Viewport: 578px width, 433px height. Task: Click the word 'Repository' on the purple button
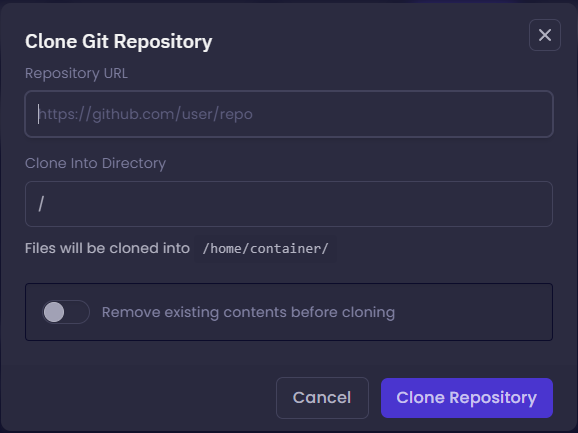point(493,398)
